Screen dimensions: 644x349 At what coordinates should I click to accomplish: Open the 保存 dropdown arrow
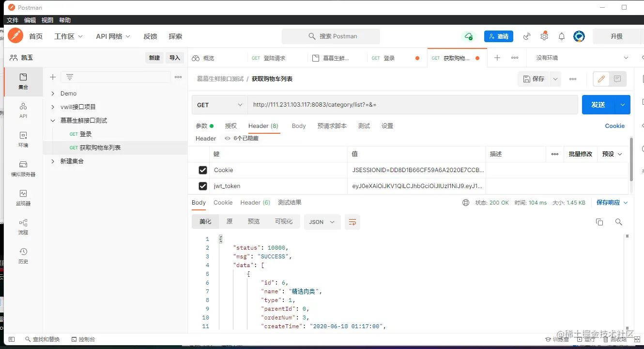[x=555, y=79]
